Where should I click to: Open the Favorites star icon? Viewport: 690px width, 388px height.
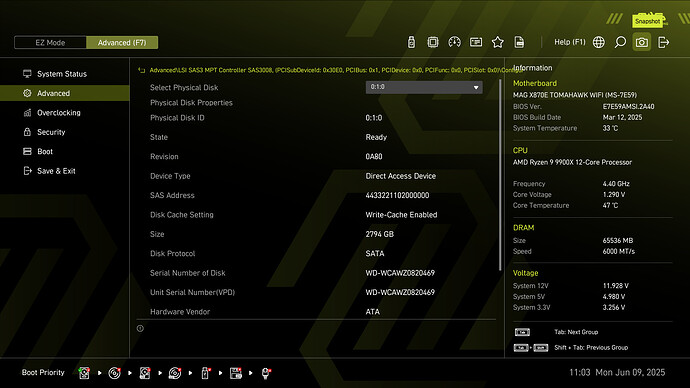click(x=498, y=42)
